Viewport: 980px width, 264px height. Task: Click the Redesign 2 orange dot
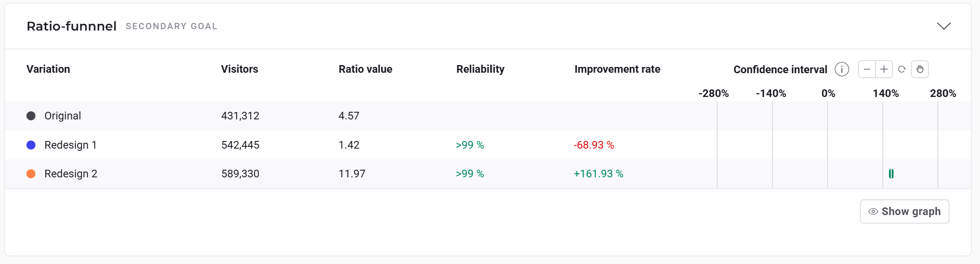(x=31, y=174)
